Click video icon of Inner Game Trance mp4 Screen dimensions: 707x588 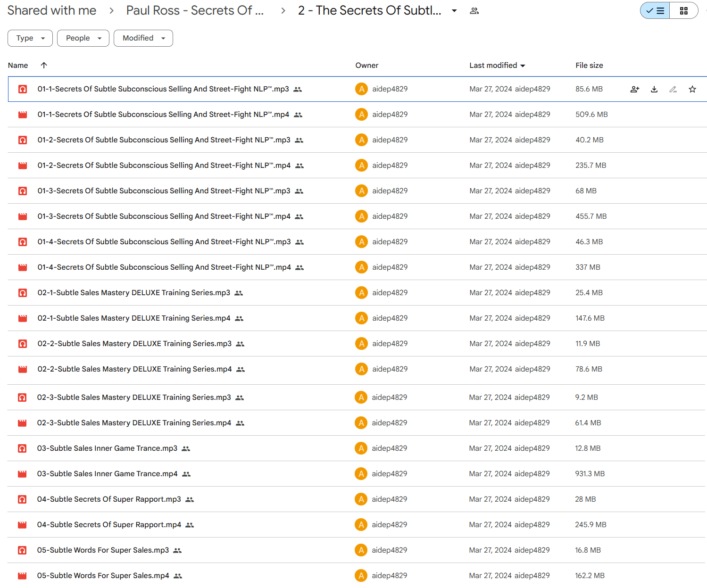[22, 474]
